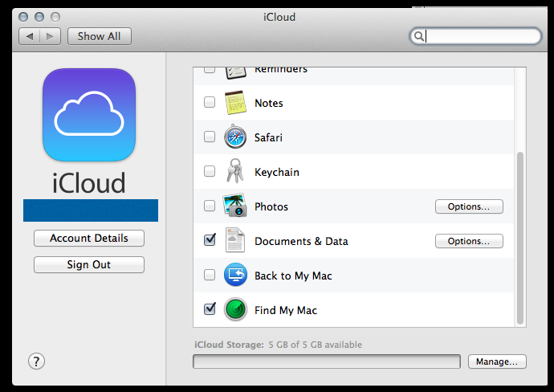Click the "Notes" label
554x392 pixels.
pyautogui.click(x=269, y=103)
